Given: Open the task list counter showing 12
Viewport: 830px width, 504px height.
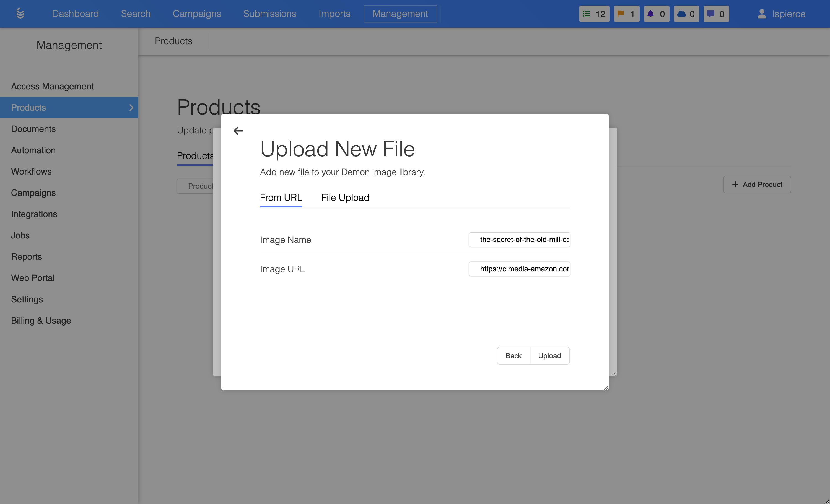Looking at the screenshot, I should [594, 14].
